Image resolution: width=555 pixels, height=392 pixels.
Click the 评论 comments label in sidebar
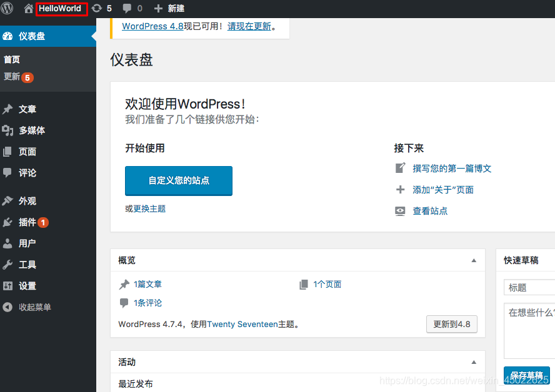[x=27, y=173]
